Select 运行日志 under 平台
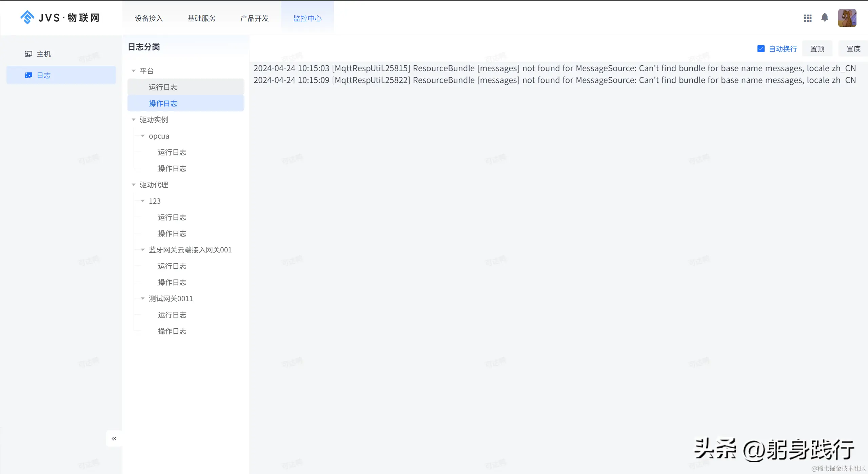868x474 pixels. [163, 87]
